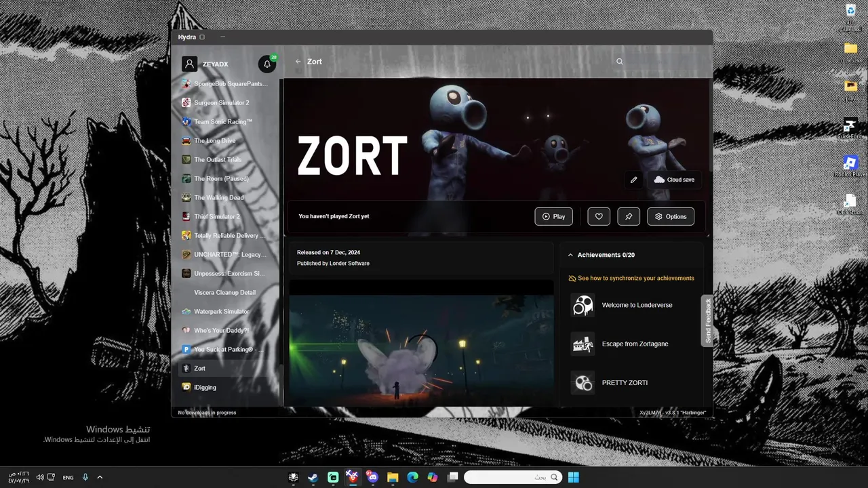Select Who's Your Daddy?! in sidebar
868x488 pixels.
coord(226,330)
